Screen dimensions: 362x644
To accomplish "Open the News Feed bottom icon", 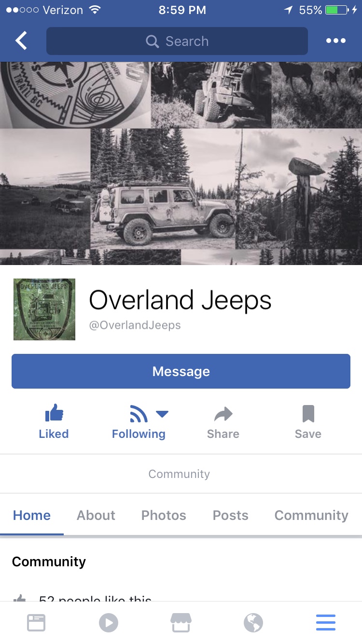I will pyautogui.click(x=36, y=623).
